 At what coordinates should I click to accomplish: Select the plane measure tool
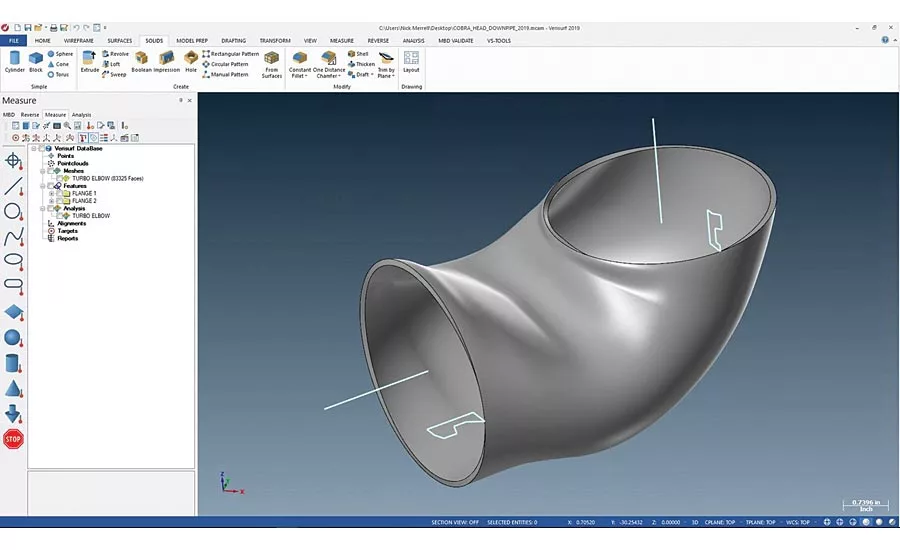pos(13,313)
